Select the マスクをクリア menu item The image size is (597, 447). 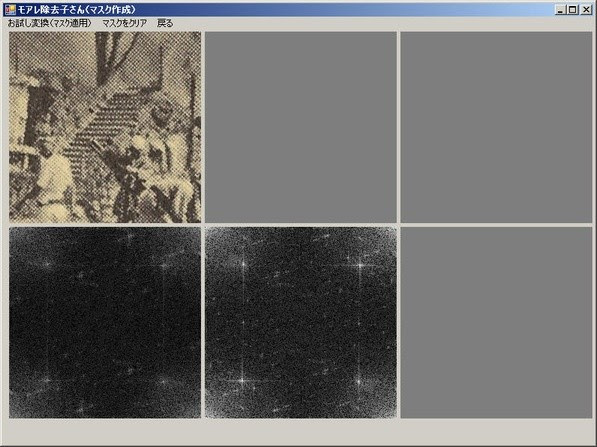click(x=125, y=23)
